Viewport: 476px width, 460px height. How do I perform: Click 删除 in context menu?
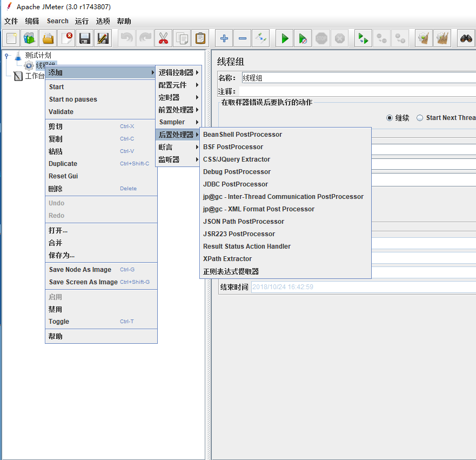(x=101, y=189)
